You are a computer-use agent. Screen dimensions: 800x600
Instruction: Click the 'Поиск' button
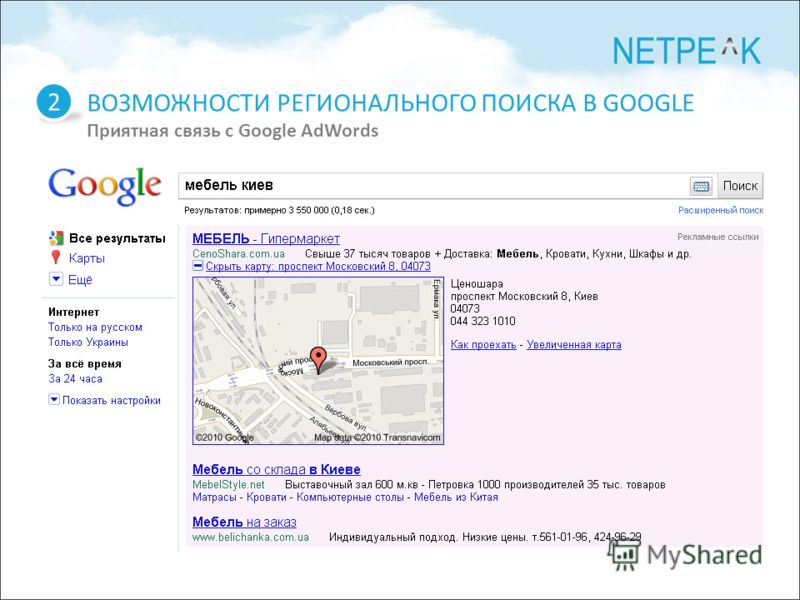[x=740, y=186]
